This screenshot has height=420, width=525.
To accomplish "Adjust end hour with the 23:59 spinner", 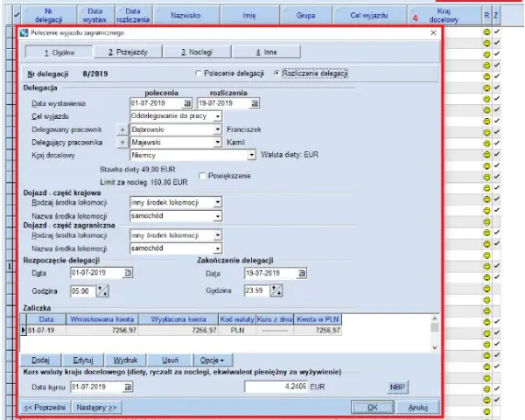I will [276, 290].
